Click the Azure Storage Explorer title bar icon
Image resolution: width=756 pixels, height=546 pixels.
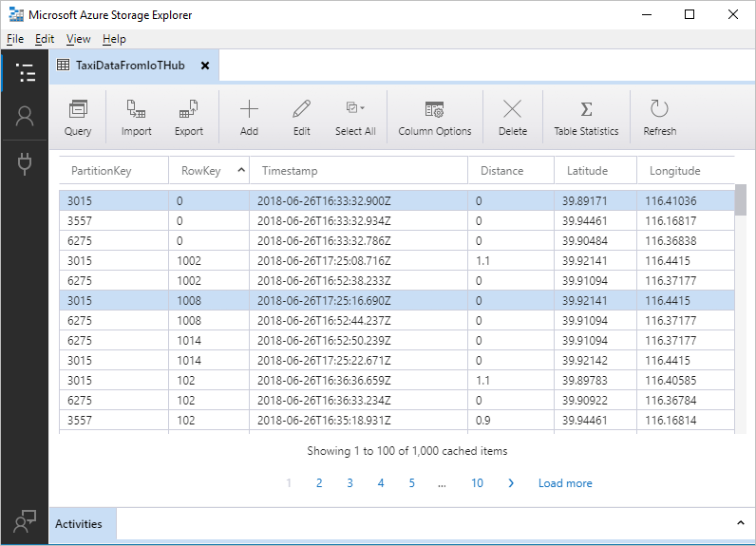click(x=16, y=15)
